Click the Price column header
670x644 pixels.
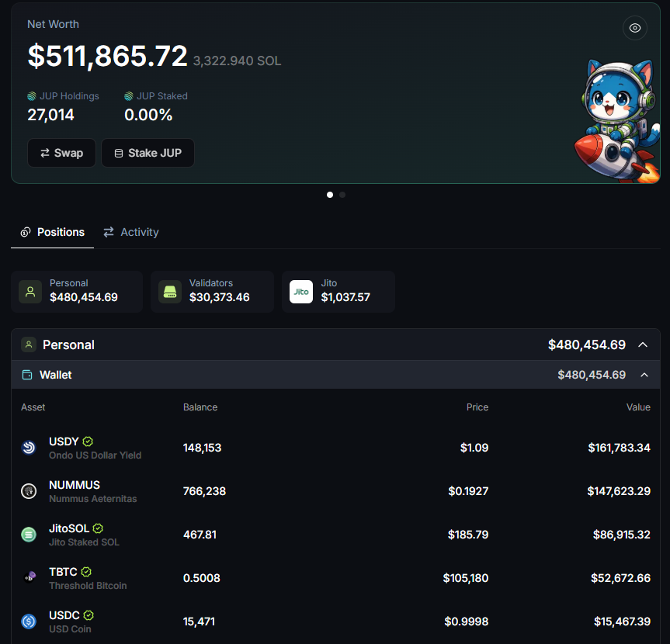coord(477,407)
